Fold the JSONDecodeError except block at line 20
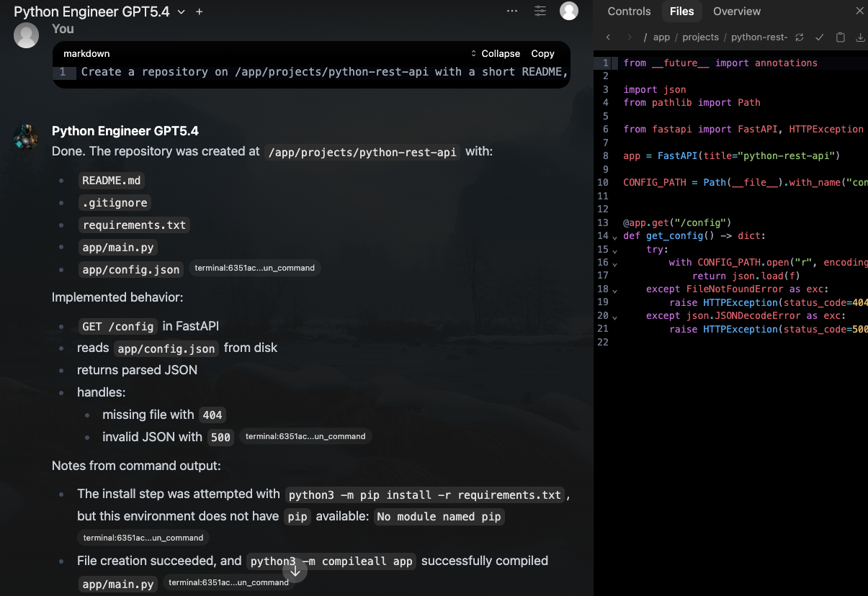Screen dimensions: 868x596 click(x=614, y=317)
